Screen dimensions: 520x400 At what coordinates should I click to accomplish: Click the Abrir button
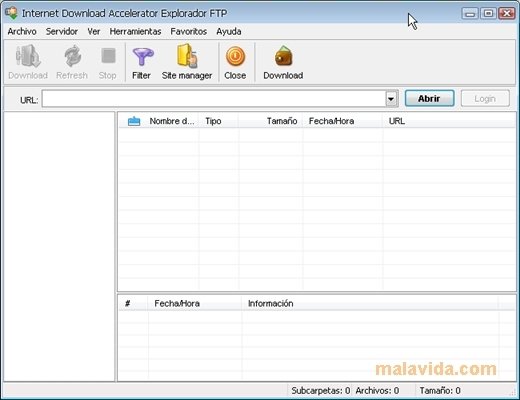429,99
